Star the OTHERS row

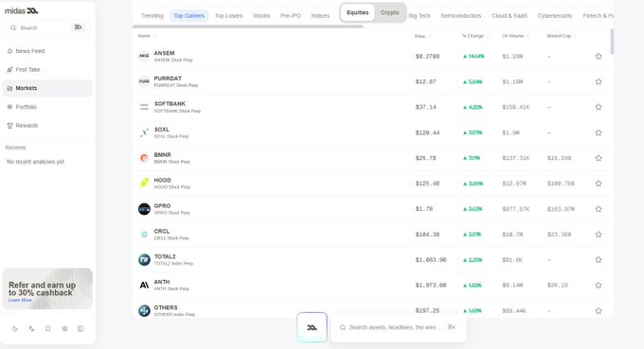pos(599,310)
